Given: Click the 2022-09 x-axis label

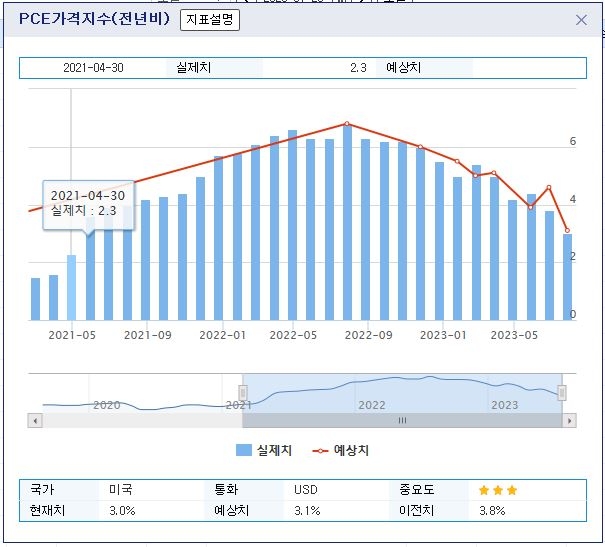Looking at the screenshot, I should tap(368, 335).
